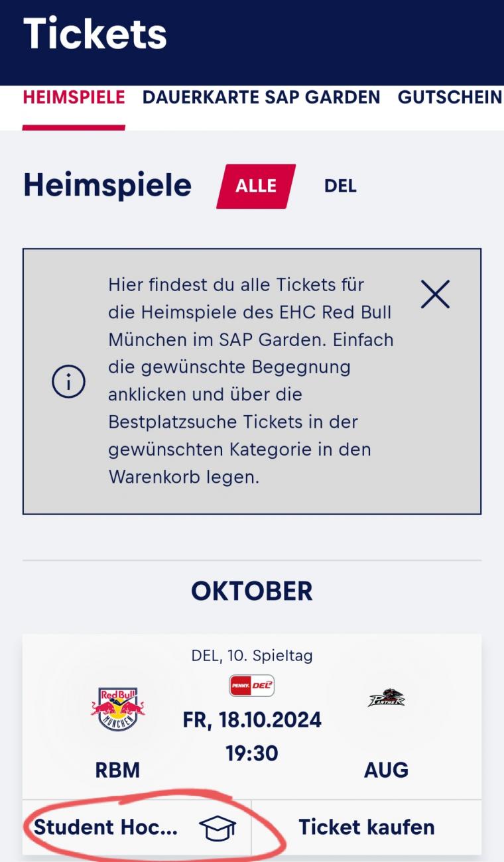Dismiss the info box with the X icon
Viewport: 504px width, 862px height.
435,294
